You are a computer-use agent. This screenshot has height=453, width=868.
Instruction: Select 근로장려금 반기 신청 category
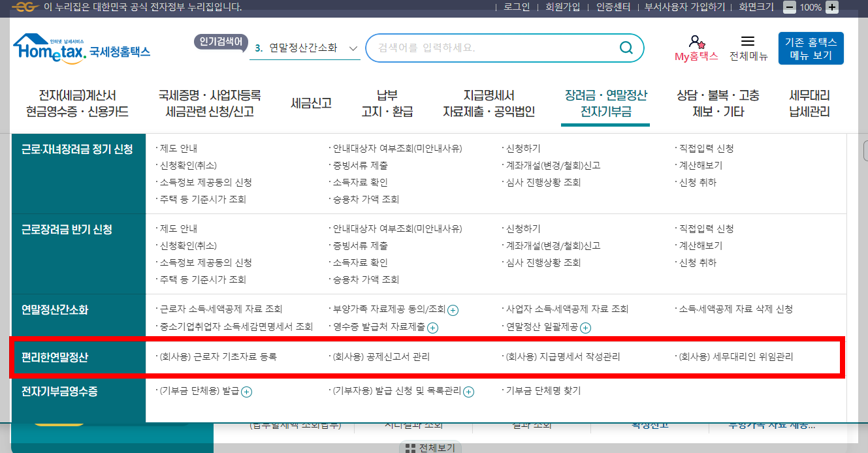[67, 229]
